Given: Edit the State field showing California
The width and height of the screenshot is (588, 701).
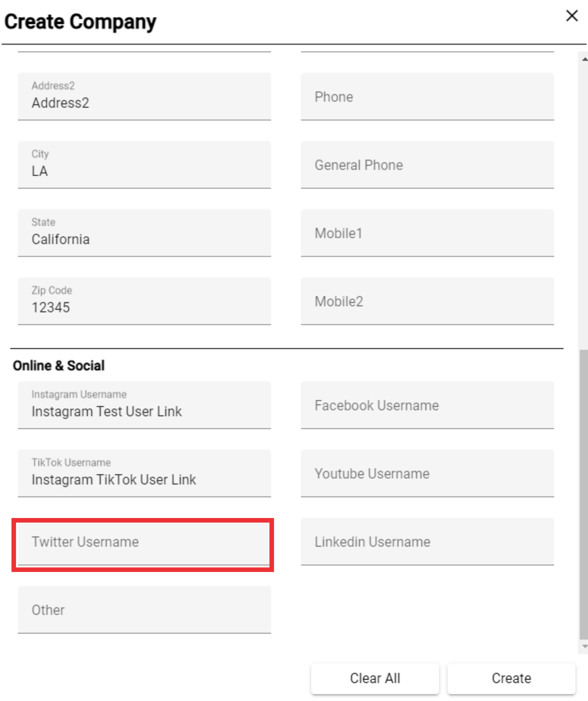Looking at the screenshot, I should 144,233.
